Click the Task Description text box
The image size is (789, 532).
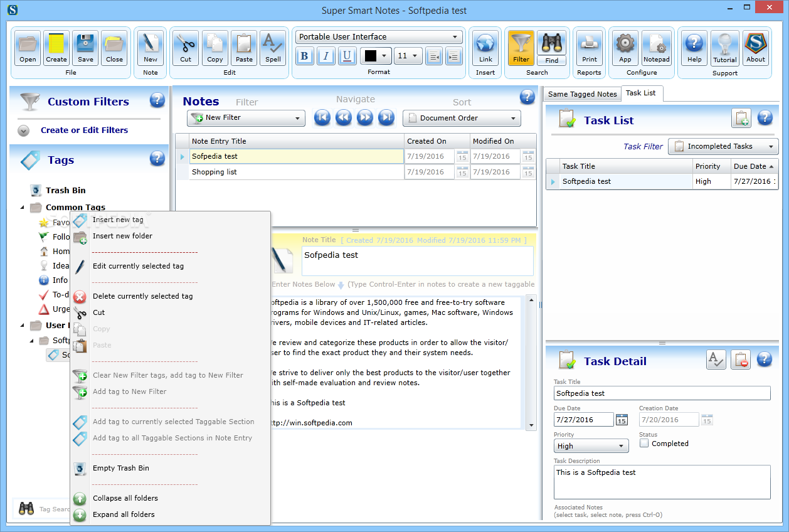(662, 482)
